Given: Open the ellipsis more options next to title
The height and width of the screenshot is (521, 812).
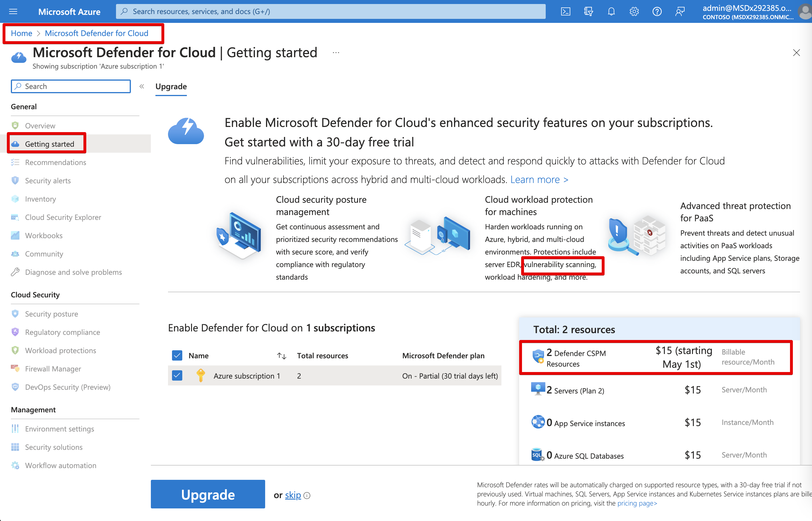Looking at the screenshot, I should [x=336, y=53].
